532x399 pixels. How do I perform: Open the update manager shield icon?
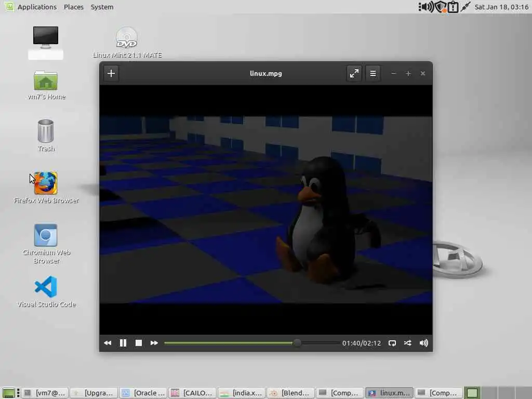click(x=441, y=7)
